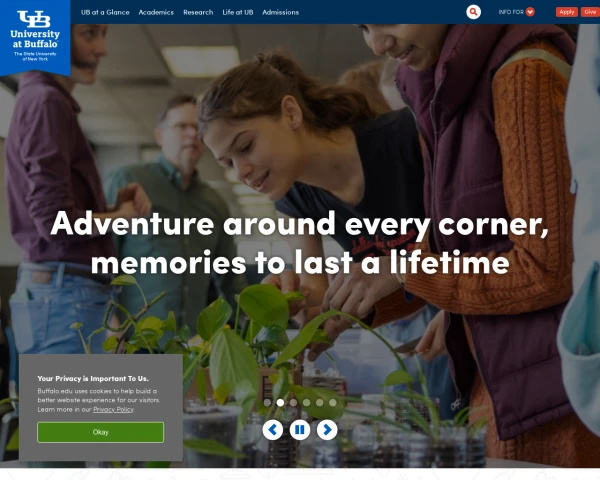Select the fifth carousel dot
This screenshot has height=480, width=600.
point(320,402)
